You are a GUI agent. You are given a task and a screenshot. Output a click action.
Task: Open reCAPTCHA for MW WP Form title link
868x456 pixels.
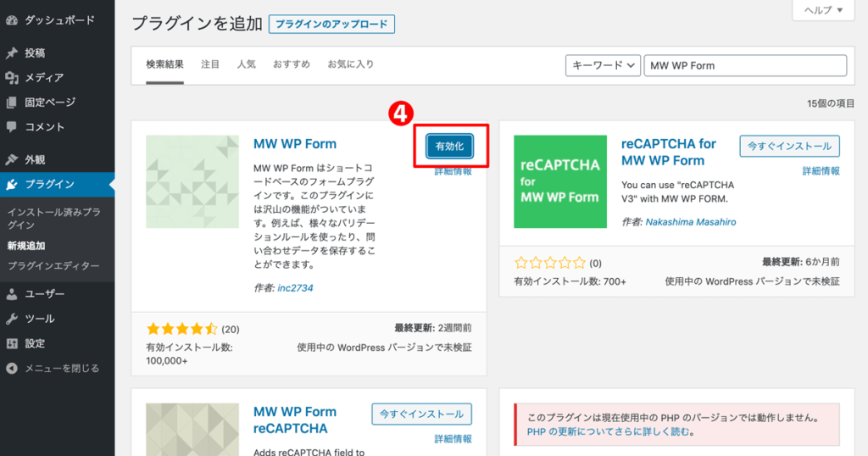pos(668,153)
